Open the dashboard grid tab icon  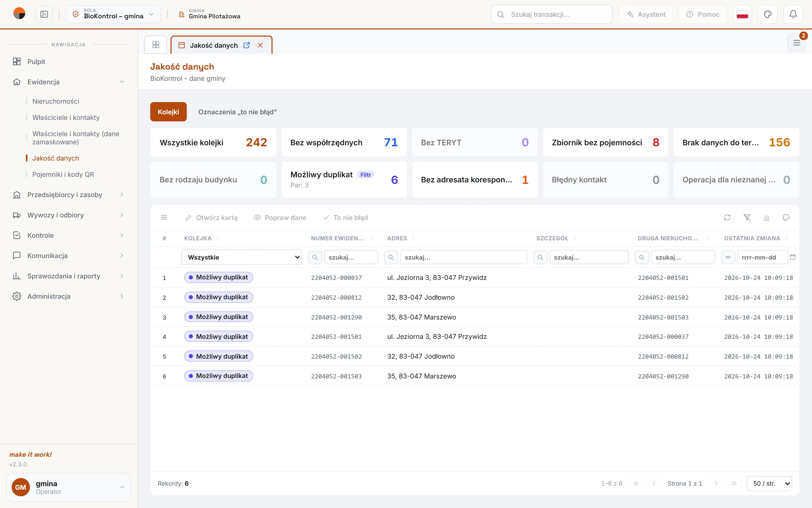point(156,45)
